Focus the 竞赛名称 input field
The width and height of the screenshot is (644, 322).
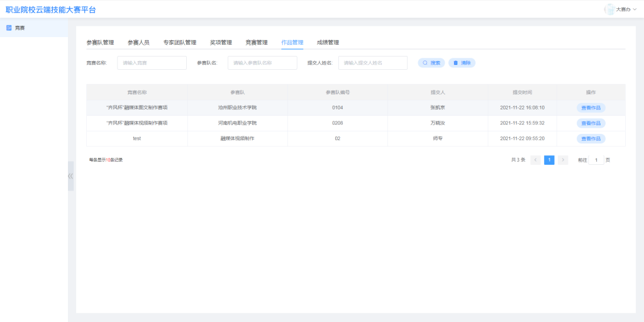click(152, 63)
